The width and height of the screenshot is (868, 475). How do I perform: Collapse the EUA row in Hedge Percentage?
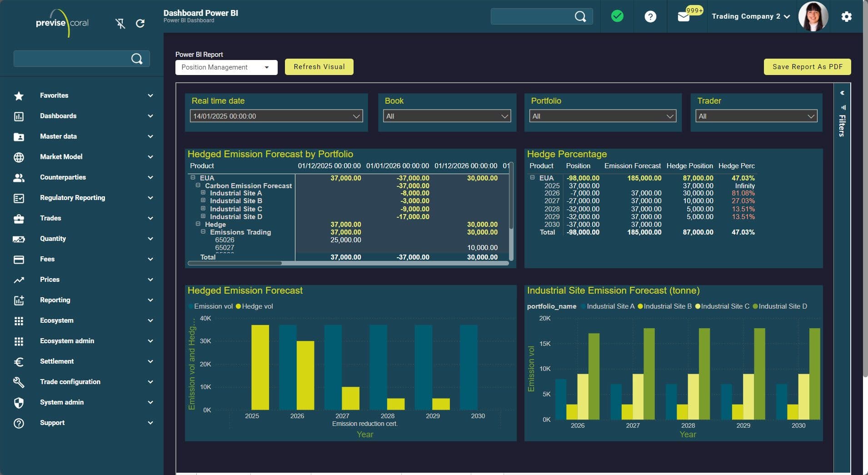click(x=532, y=178)
